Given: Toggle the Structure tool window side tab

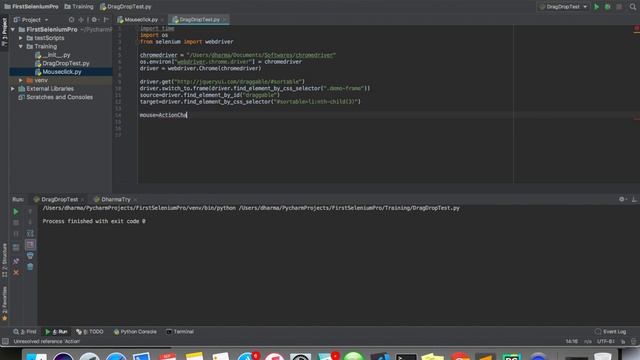Looking at the screenshot, I should 4,260.
